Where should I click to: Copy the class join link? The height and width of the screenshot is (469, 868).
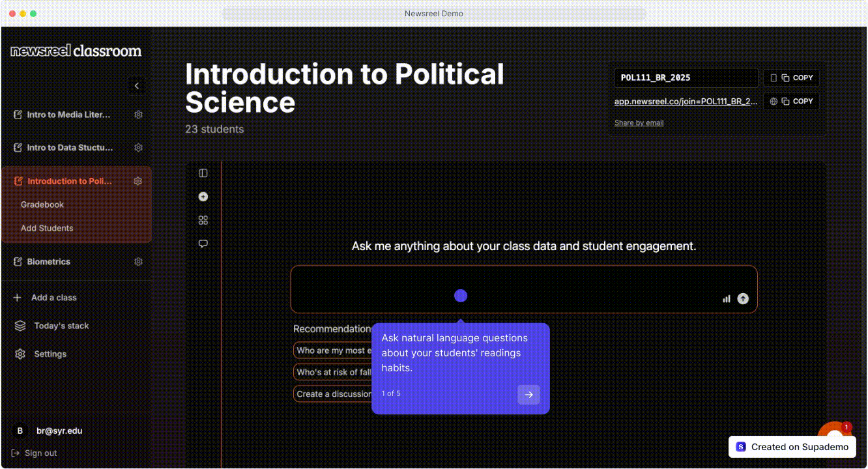coord(791,101)
